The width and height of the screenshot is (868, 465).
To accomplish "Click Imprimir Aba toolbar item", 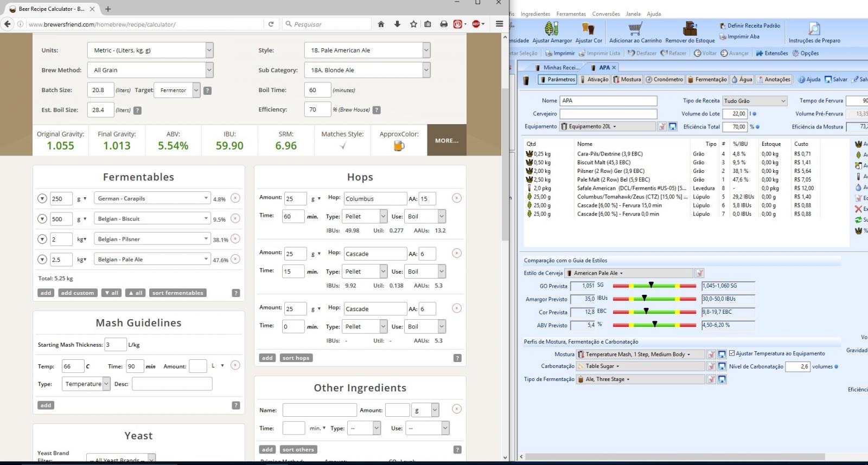I will pos(739,37).
